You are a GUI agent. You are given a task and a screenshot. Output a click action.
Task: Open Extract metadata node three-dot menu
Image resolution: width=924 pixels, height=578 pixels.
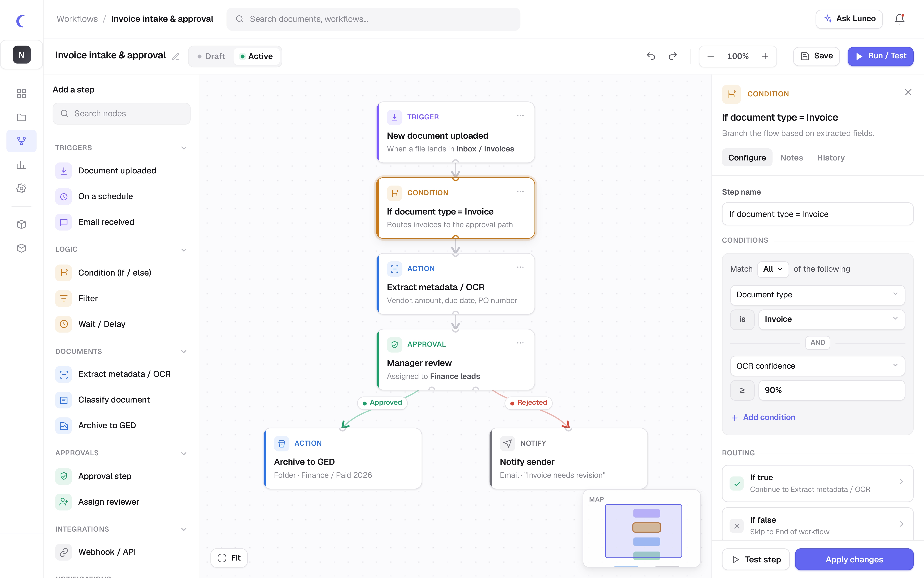(520, 267)
